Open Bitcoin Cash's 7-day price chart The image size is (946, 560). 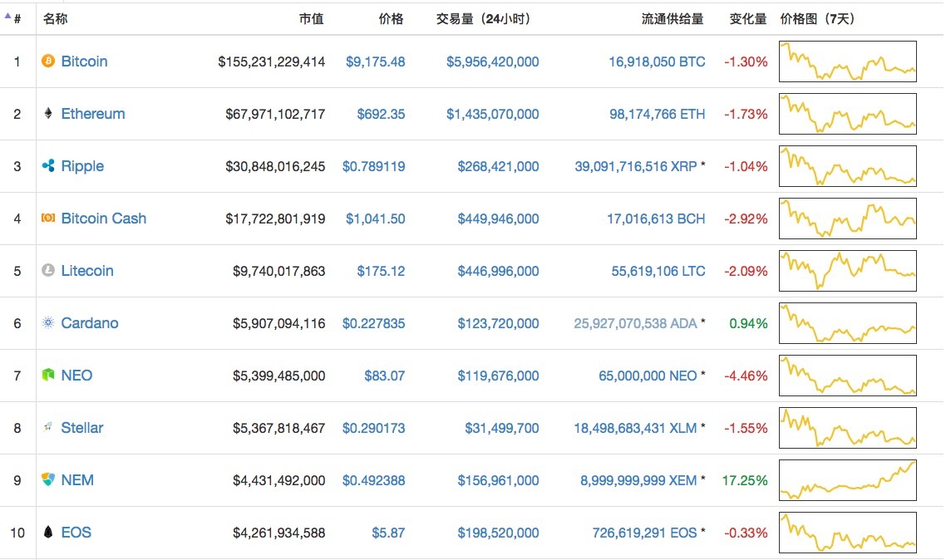[x=848, y=219]
